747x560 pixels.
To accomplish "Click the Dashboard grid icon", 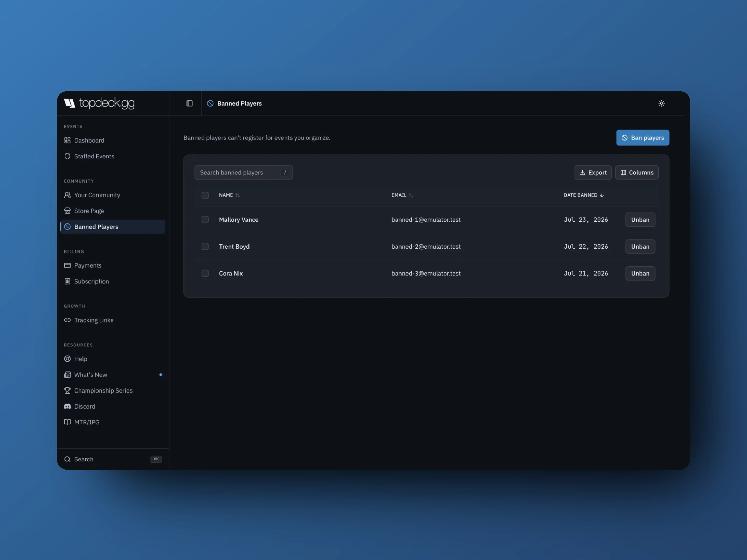I will 67,140.
